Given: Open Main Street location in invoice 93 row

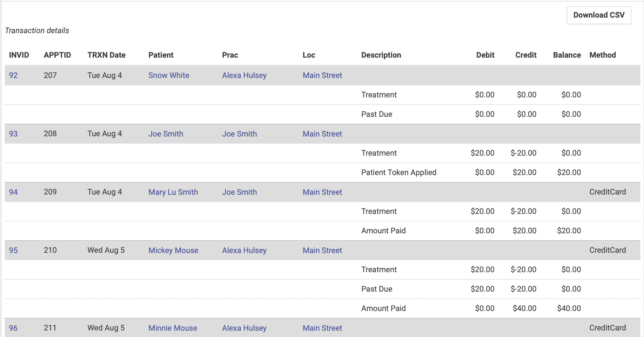Looking at the screenshot, I should tap(322, 134).
